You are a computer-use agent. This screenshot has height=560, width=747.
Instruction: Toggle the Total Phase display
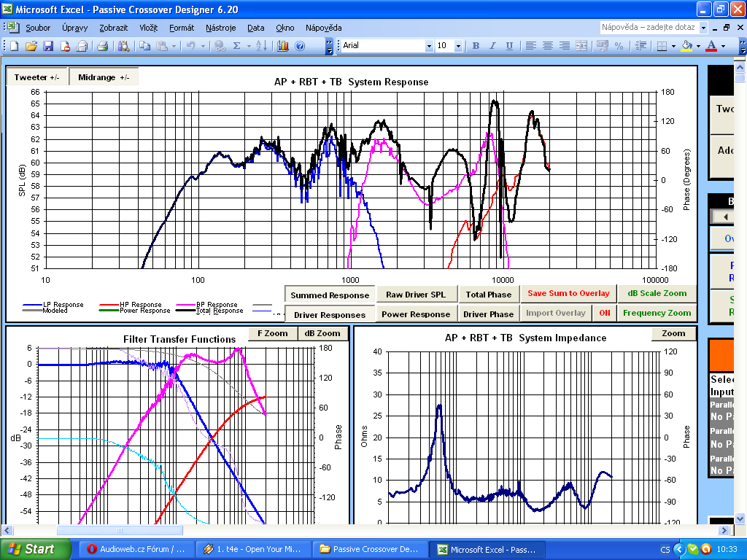coord(489,295)
